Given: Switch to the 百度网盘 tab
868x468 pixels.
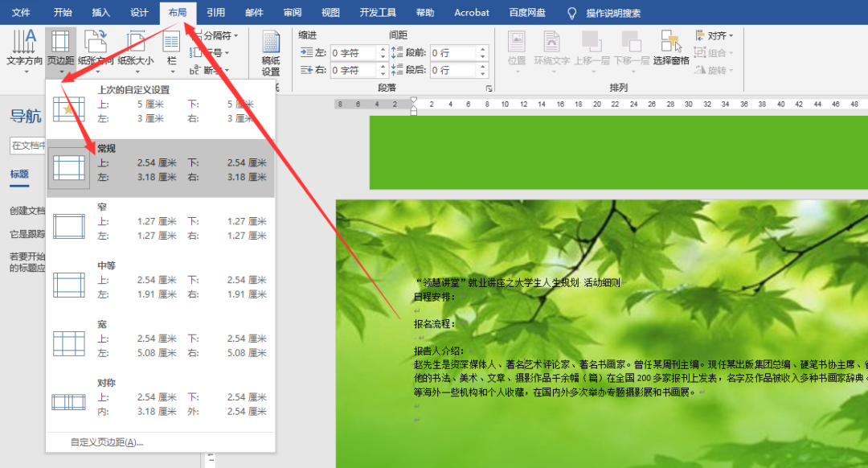Looking at the screenshot, I should coord(527,12).
